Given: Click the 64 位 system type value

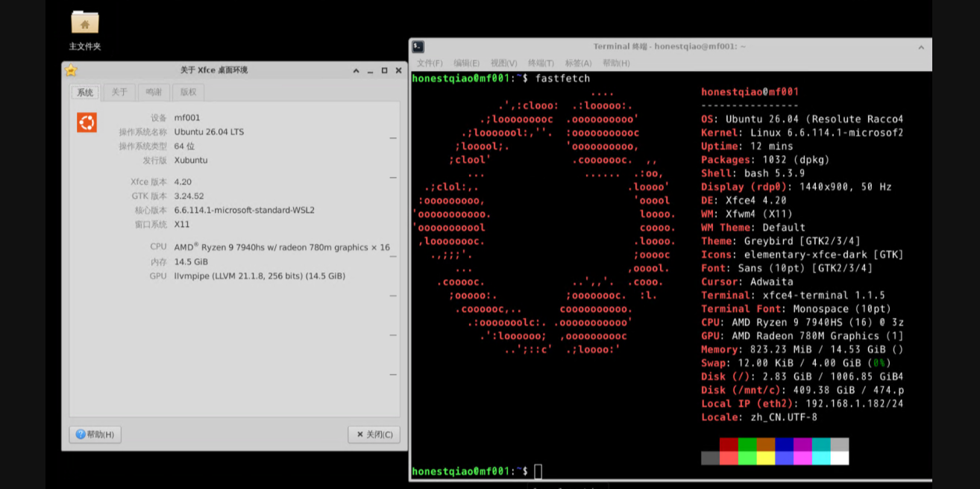Looking at the screenshot, I should [x=184, y=146].
